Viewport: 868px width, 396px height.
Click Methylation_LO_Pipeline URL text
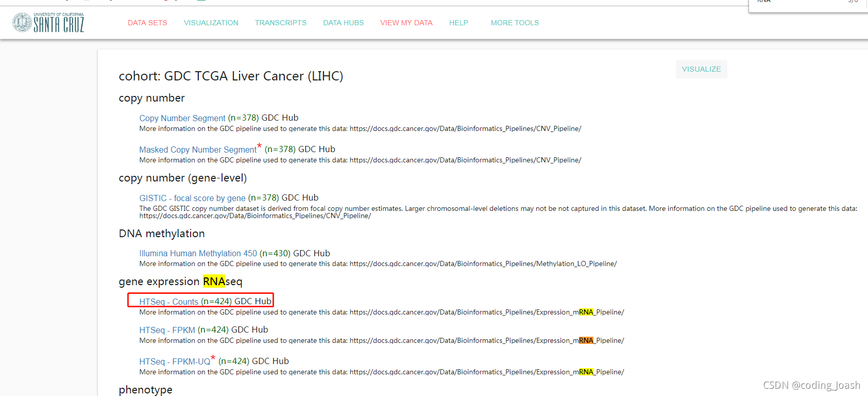(483, 264)
